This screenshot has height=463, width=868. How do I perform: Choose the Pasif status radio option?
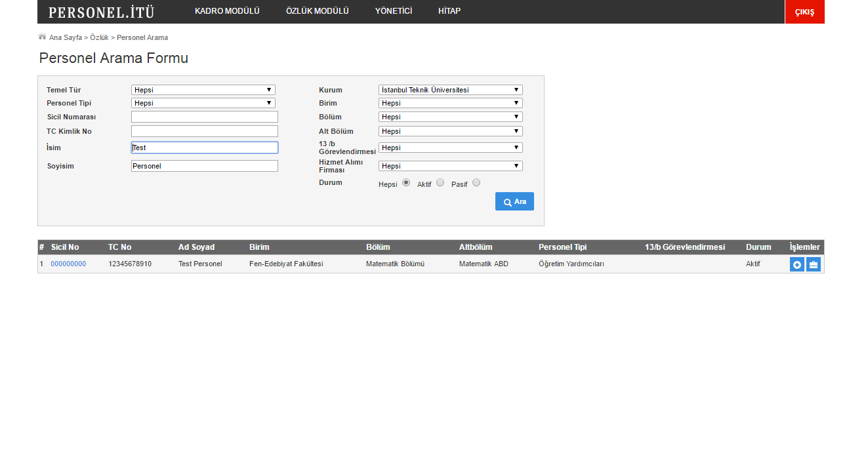[476, 183]
